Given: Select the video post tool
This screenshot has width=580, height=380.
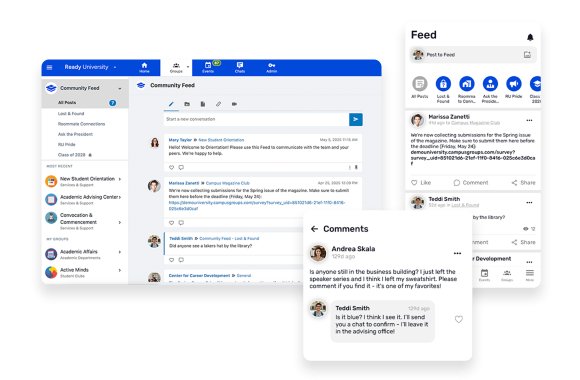Looking at the screenshot, I should tap(235, 104).
